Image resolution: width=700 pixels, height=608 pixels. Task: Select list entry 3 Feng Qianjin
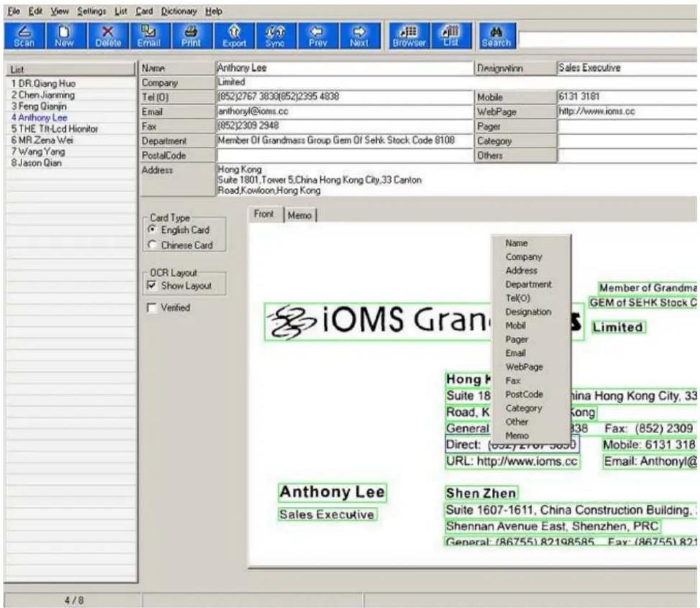point(70,106)
